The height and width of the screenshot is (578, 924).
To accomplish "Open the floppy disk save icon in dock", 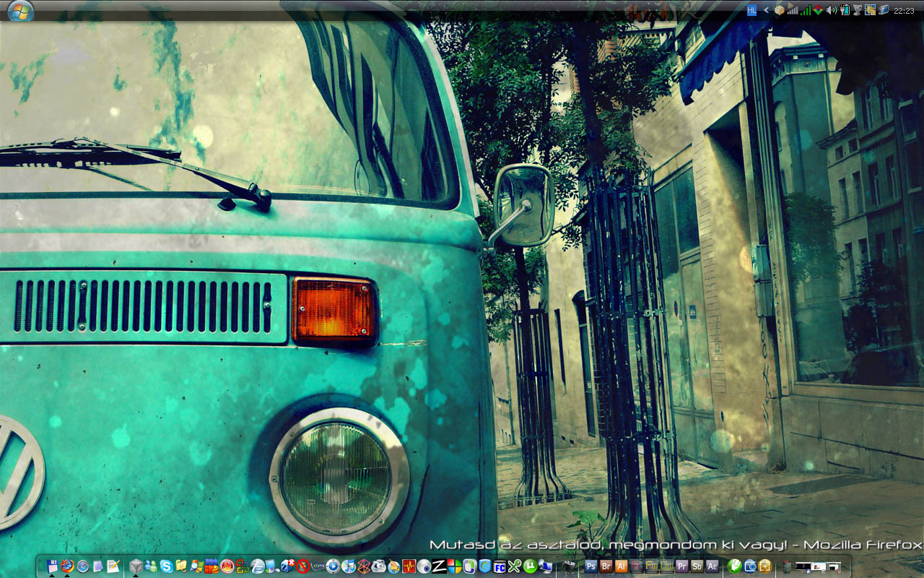I will tap(52, 566).
